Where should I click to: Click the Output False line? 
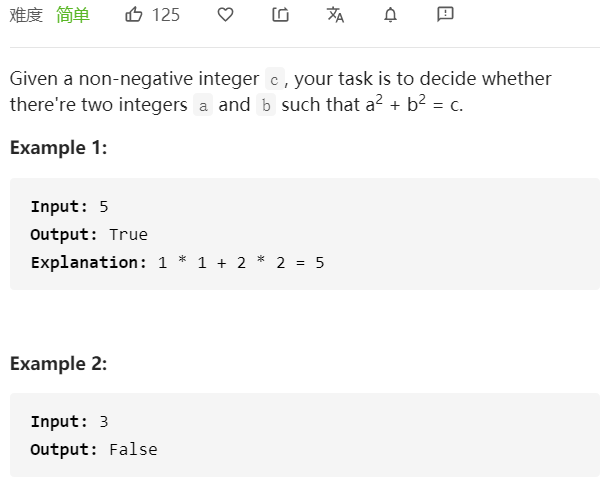point(94,450)
